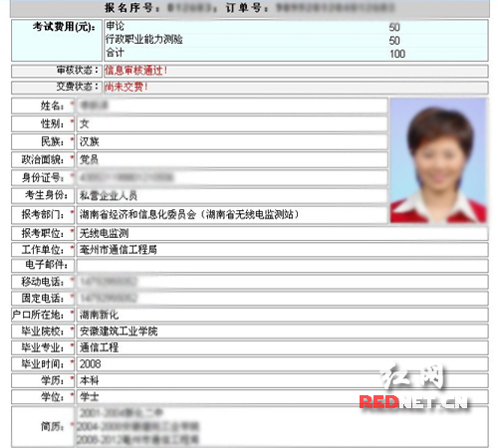Click the 交费状态 label
The height and width of the screenshot is (448, 498).
click(78, 87)
